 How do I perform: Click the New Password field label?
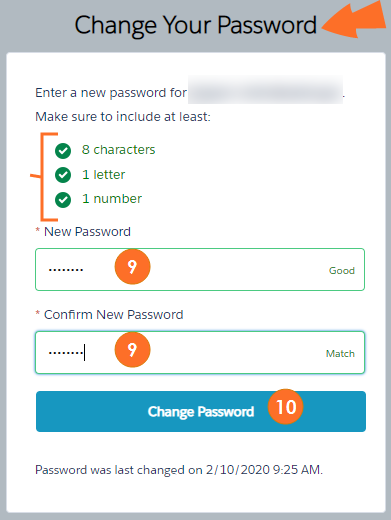pos(87,232)
